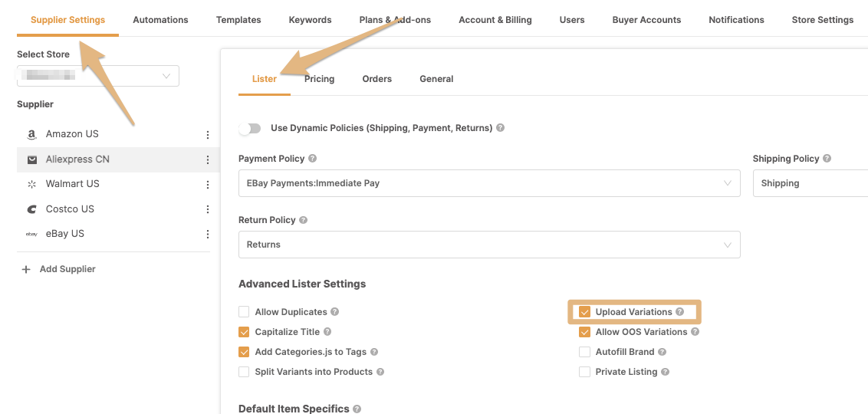
Task: Click help icon beside Upload Variations
Action: 680,312
